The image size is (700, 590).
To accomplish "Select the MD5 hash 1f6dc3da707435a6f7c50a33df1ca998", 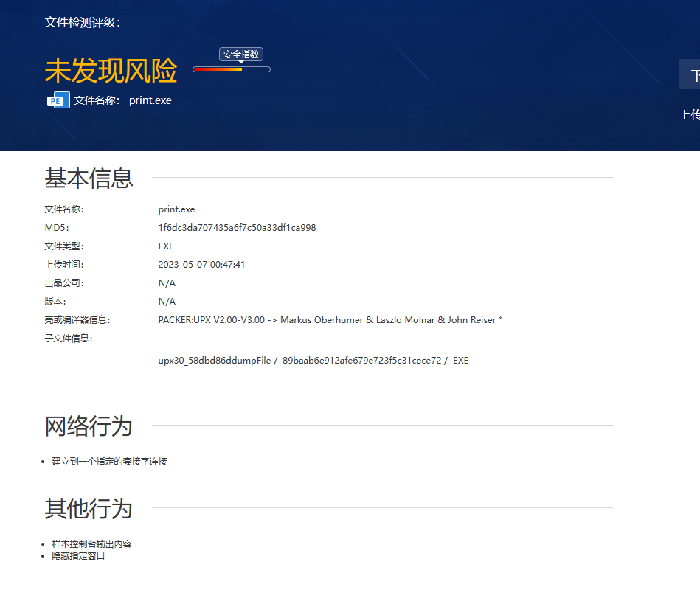I will (237, 228).
